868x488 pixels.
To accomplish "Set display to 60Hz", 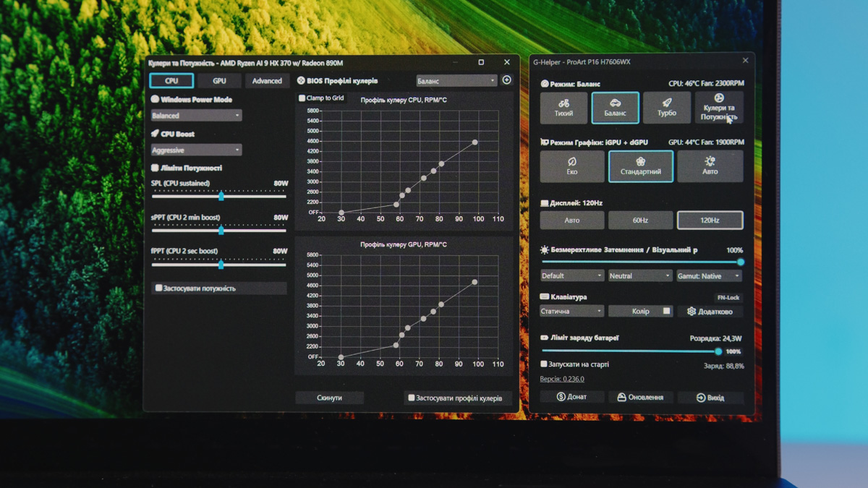I will pos(640,220).
